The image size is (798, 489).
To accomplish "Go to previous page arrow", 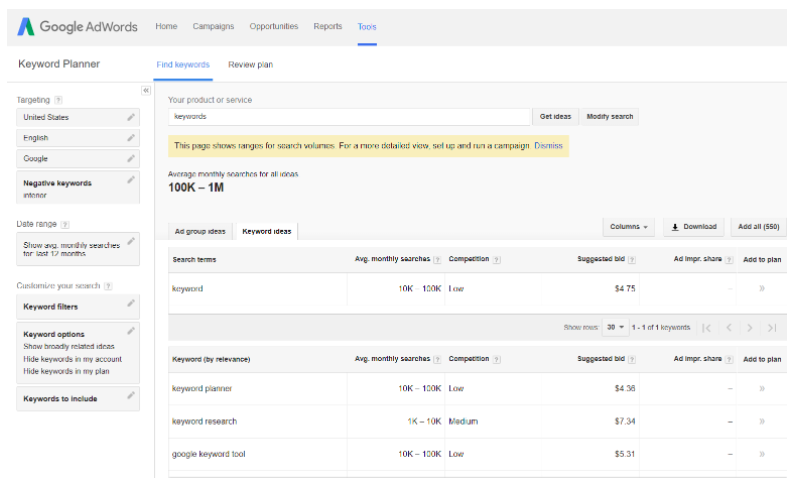I will (x=729, y=328).
